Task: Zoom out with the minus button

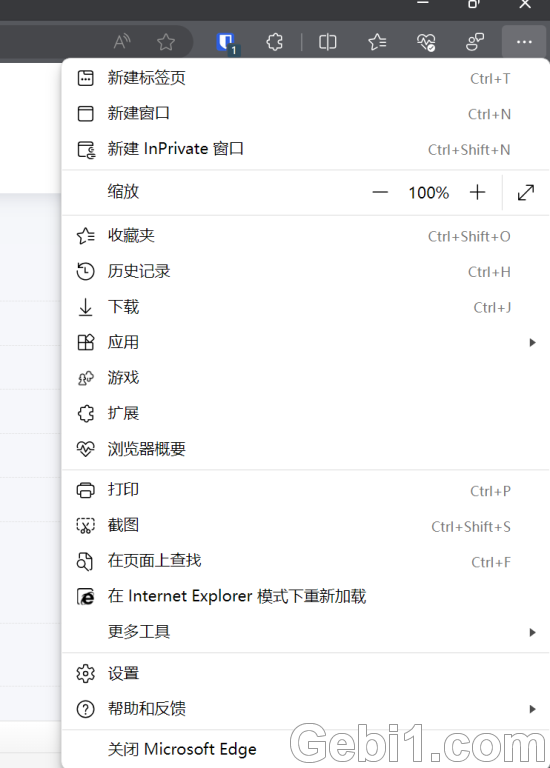Action: point(380,192)
